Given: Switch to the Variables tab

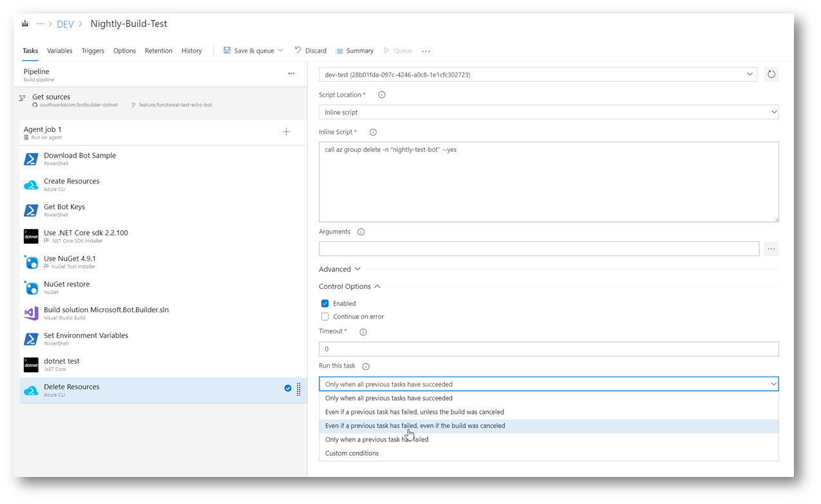Looking at the screenshot, I should [x=60, y=51].
